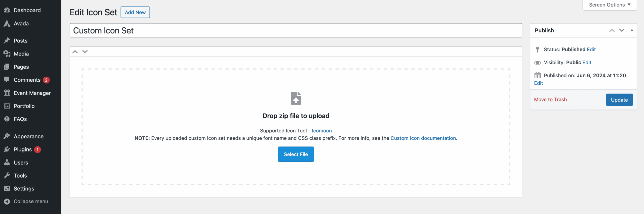
Task: Click the Plugins plug icon
Action: click(x=7, y=149)
